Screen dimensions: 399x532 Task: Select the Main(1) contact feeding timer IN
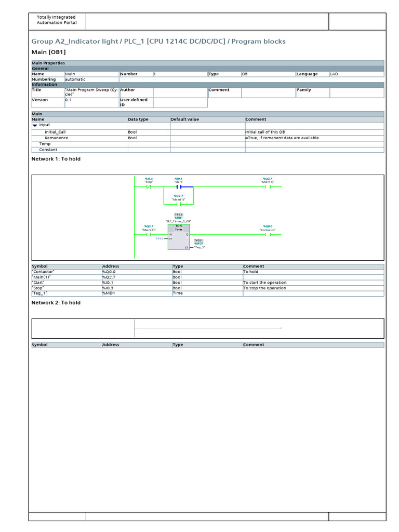coord(149,234)
